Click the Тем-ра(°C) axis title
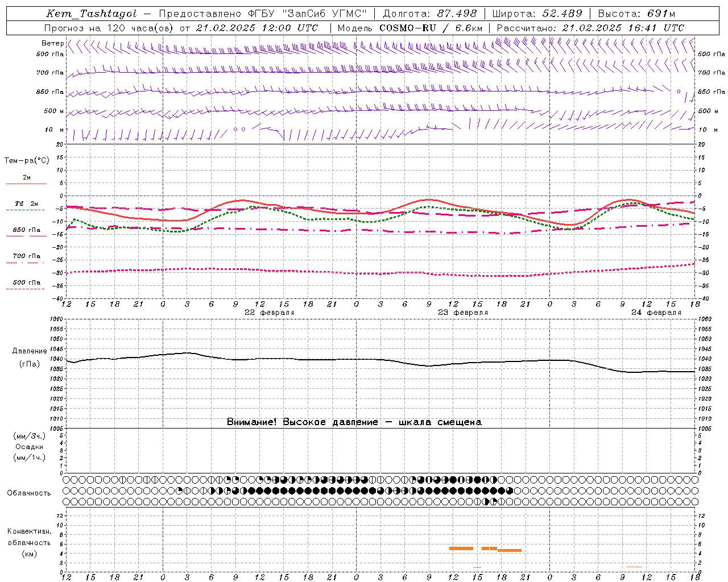The height and width of the screenshot is (582, 728). pyautogui.click(x=27, y=161)
